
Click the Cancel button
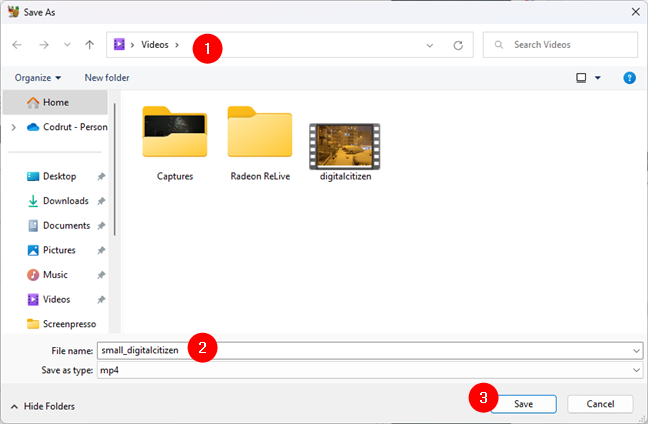(600, 404)
